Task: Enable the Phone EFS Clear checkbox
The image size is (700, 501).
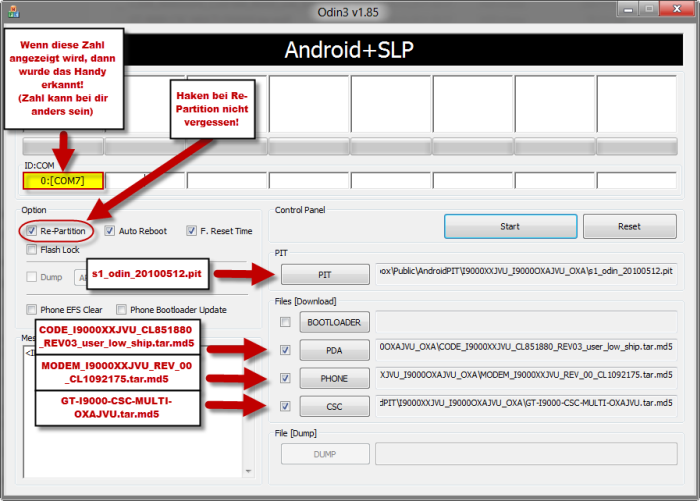Action: click(31, 309)
